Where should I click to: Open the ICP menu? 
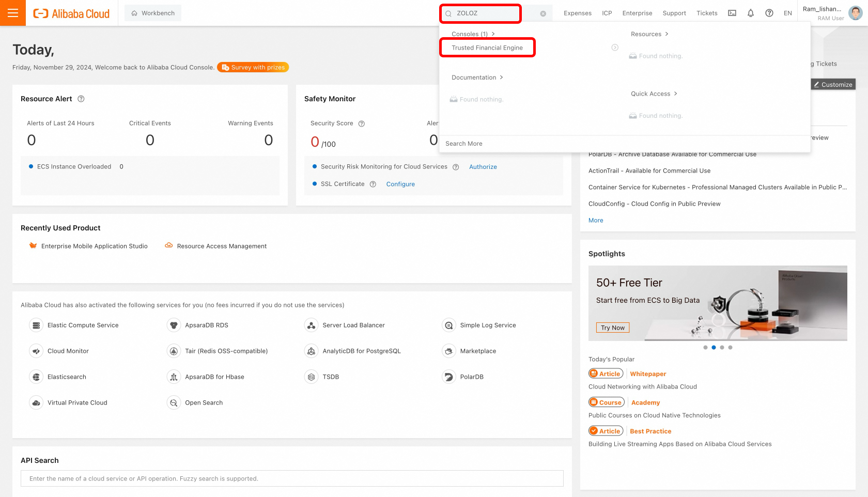607,13
